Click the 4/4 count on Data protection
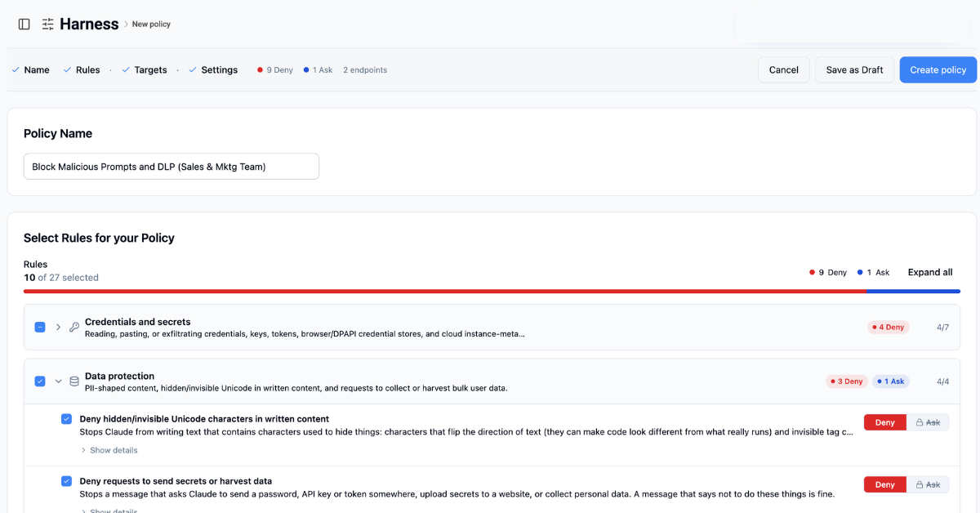 943,381
